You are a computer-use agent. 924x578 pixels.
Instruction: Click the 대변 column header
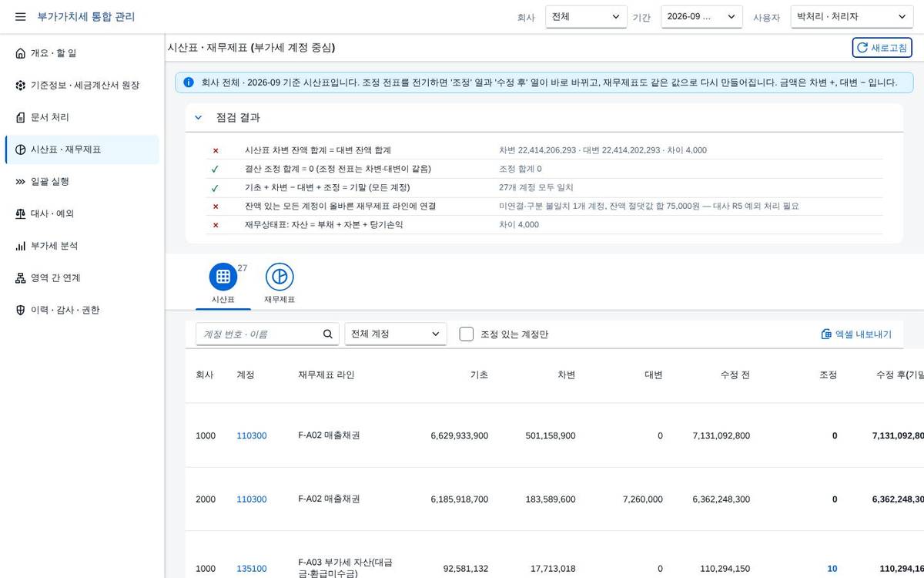pyautogui.click(x=653, y=375)
